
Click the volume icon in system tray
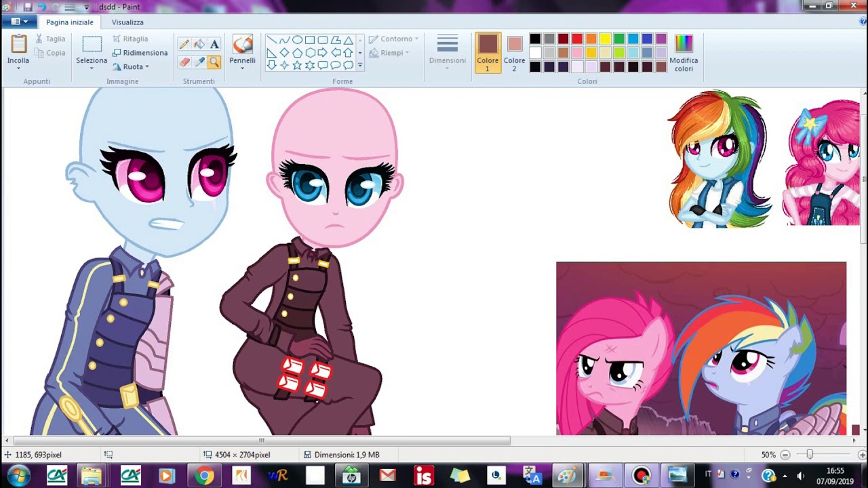coord(800,476)
